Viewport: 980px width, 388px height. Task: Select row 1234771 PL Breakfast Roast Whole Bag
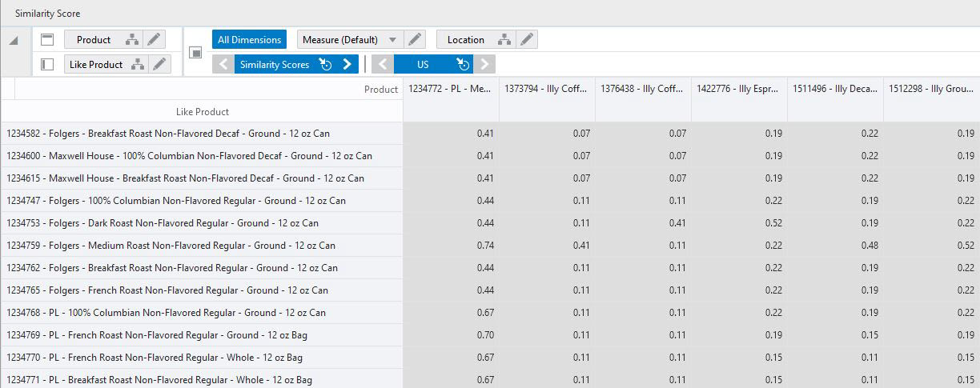click(202, 379)
